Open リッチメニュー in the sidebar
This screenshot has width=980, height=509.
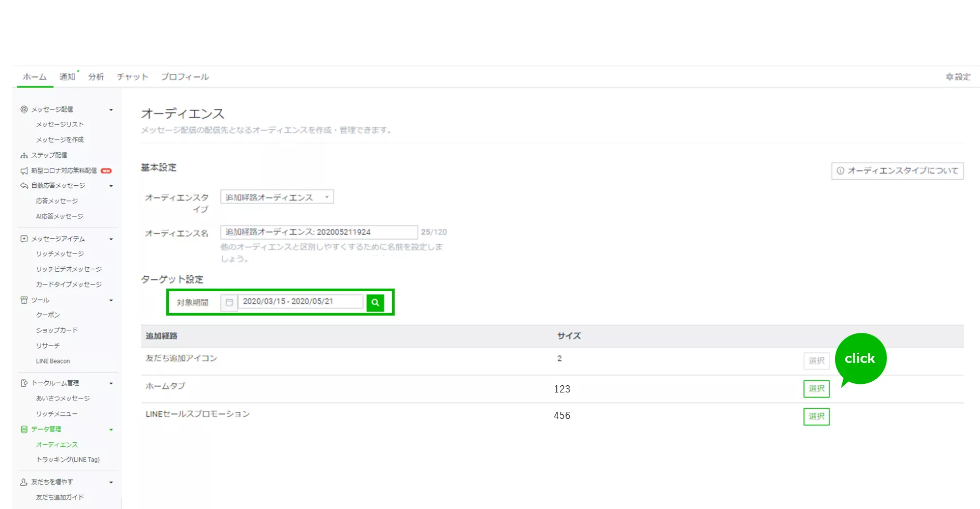pyautogui.click(x=56, y=414)
